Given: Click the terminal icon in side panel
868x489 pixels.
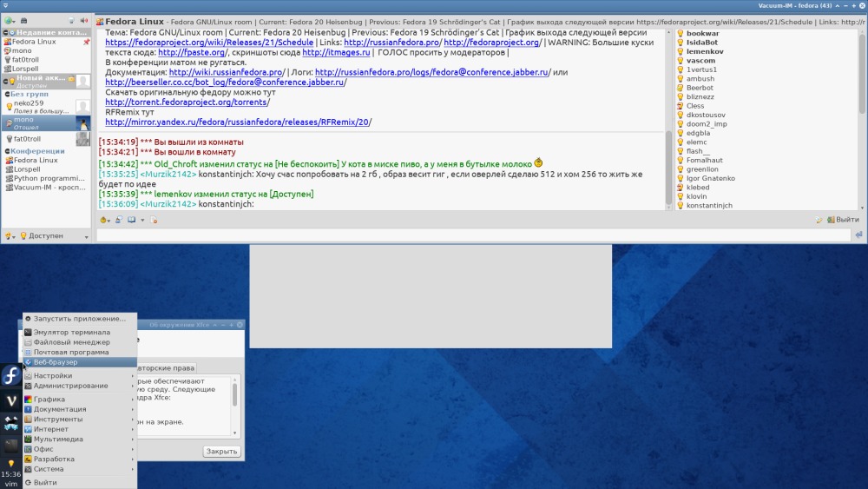Looking at the screenshot, I should click(11, 446).
